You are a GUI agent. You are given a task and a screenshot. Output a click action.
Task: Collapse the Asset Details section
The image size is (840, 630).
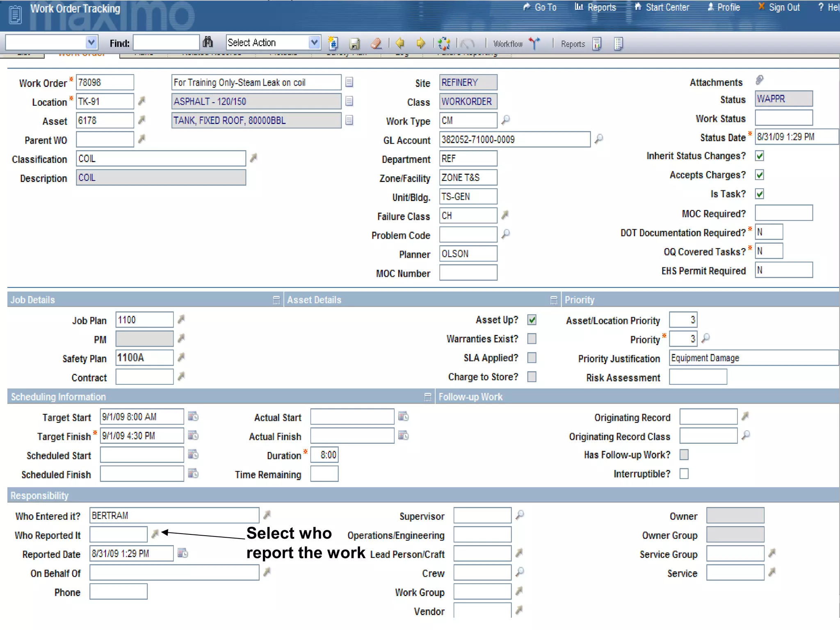pos(554,300)
